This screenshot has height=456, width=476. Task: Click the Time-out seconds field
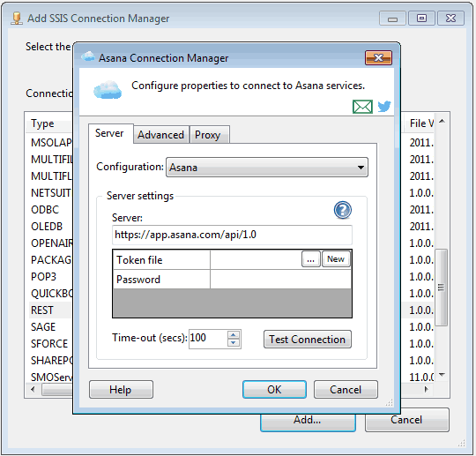(208, 339)
